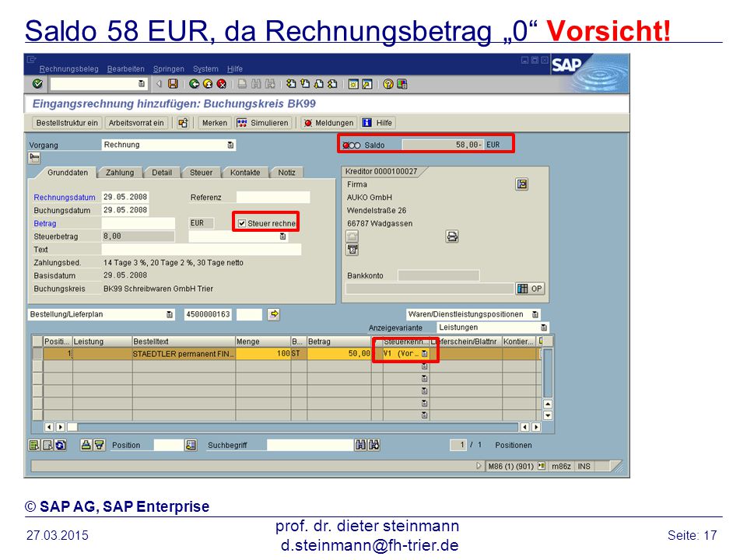
Task: Switch to the Steuer tab
Action: pyautogui.click(x=201, y=173)
